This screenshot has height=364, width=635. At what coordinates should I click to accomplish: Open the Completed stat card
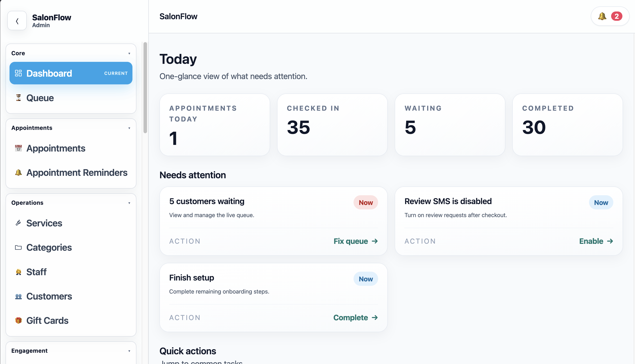(x=567, y=125)
